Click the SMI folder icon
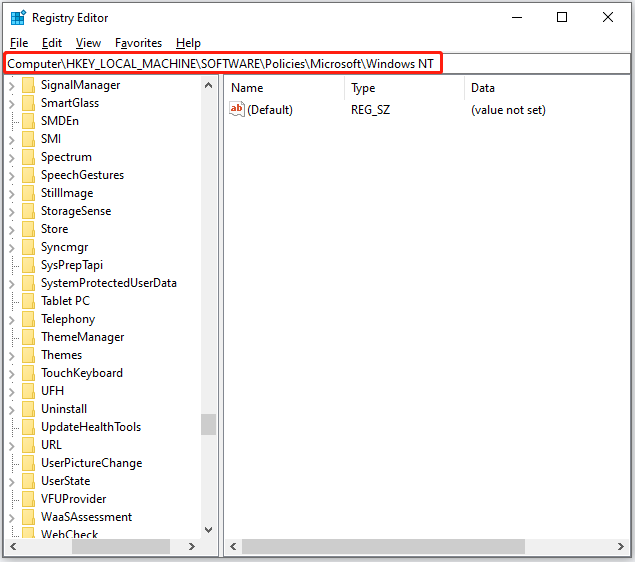Screen dimensions: 635x562 28,139
